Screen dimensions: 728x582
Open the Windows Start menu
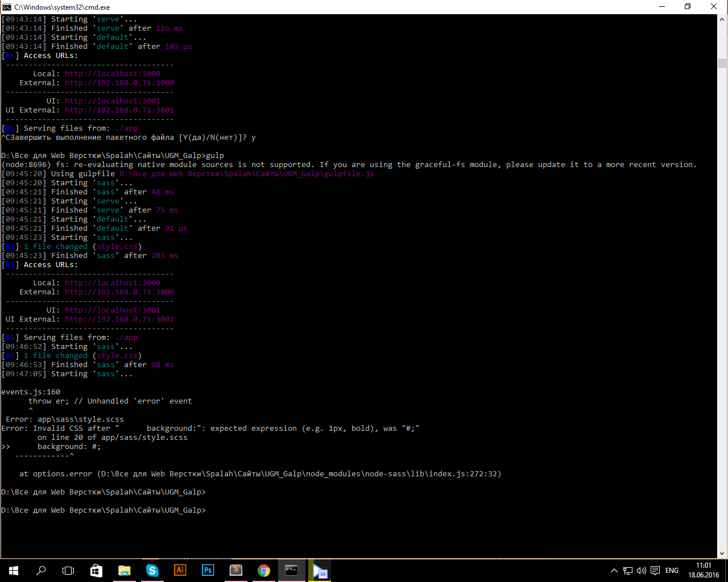click(14, 571)
